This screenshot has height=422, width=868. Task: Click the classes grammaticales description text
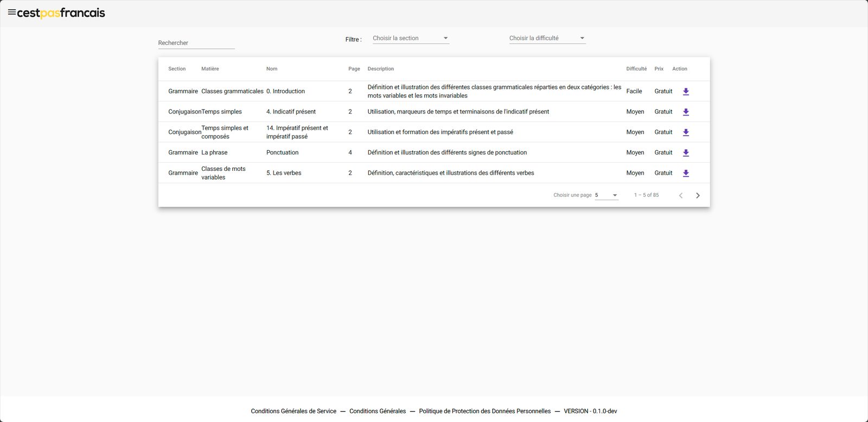tap(494, 91)
